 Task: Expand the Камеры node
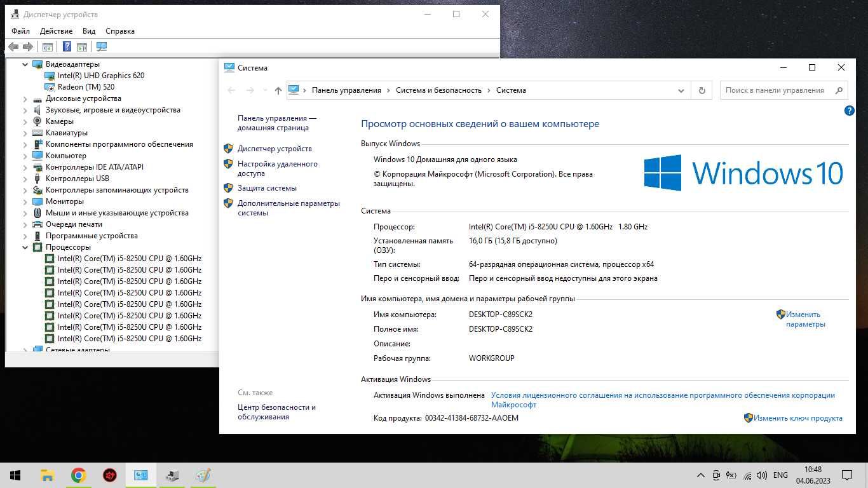[x=25, y=121]
